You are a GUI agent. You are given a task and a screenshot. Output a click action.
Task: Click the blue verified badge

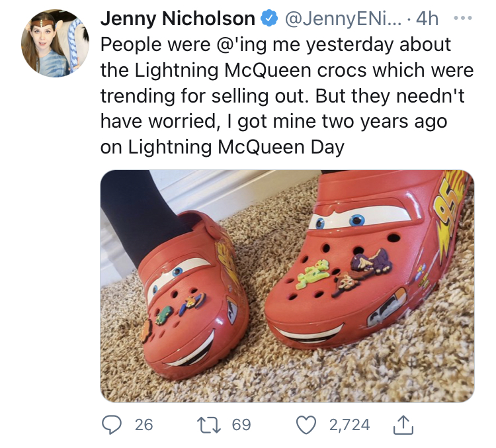coord(269,19)
